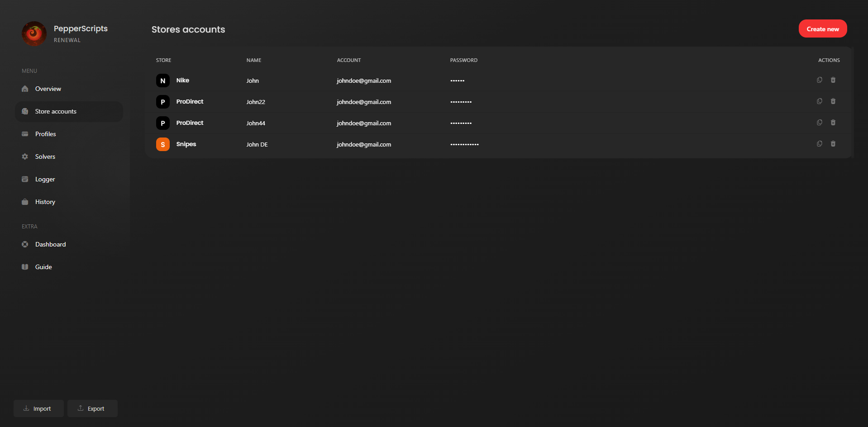This screenshot has height=427, width=868.
Task: Delete the John44 ProDirect account
Action: 833,123
